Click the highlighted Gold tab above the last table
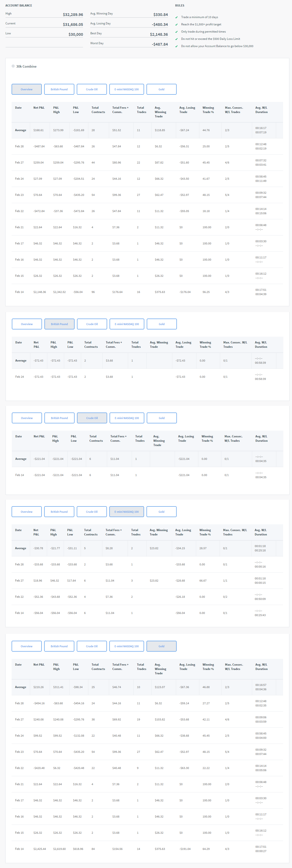The height and width of the screenshot is (868, 292). (161, 646)
